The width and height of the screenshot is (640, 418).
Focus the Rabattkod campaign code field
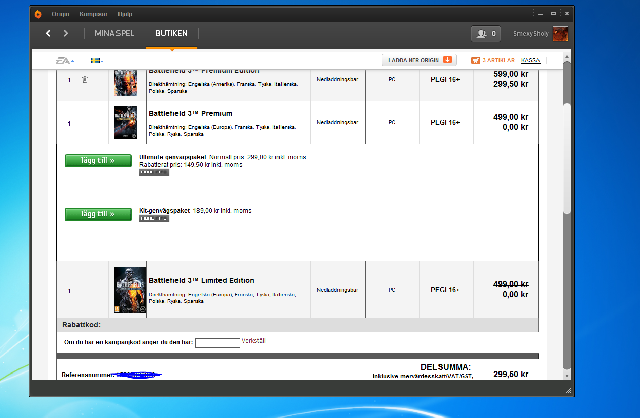(218, 343)
